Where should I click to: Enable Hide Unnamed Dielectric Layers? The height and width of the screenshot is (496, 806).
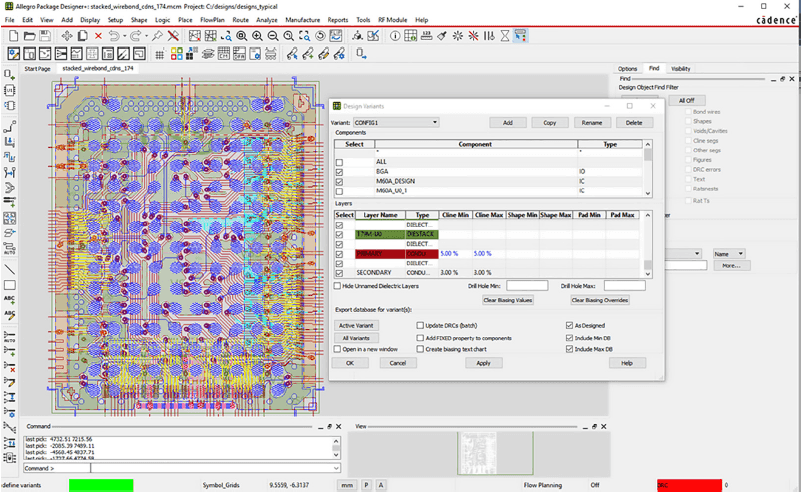click(x=337, y=286)
